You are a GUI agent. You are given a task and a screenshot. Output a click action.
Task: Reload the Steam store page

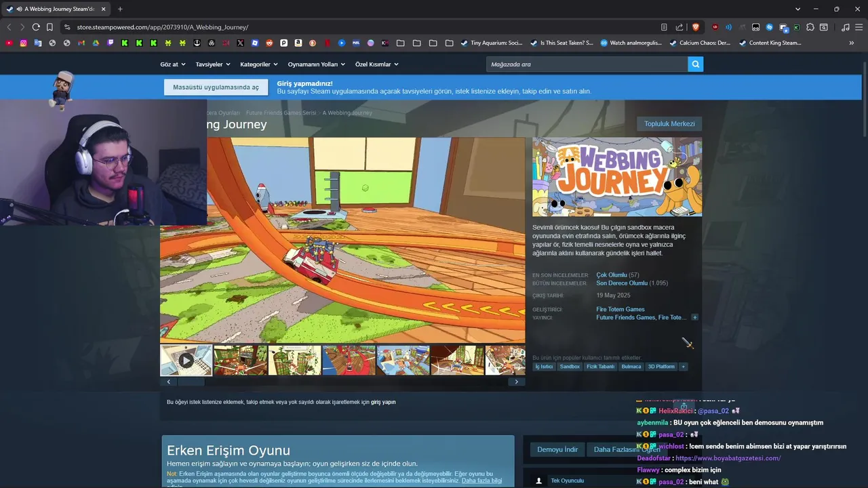(36, 27)
